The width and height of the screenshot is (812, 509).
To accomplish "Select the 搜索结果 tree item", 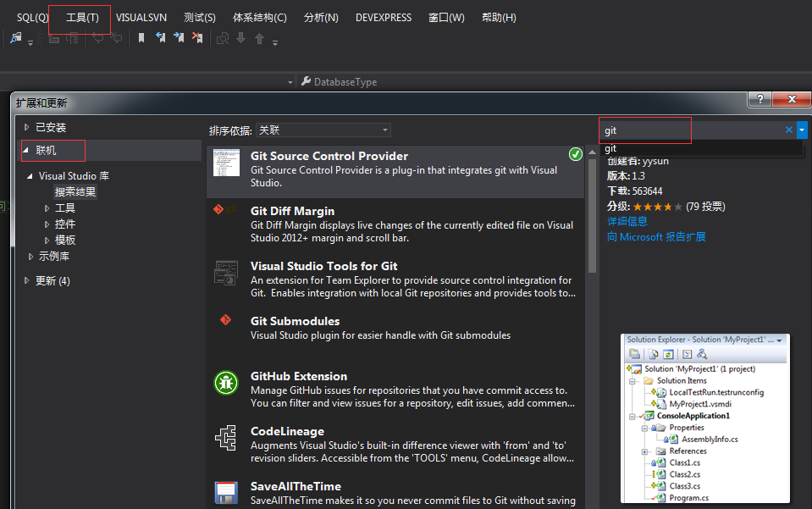I will (x=75, y=192).
